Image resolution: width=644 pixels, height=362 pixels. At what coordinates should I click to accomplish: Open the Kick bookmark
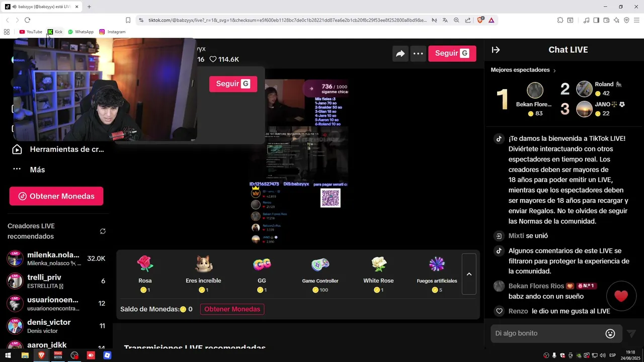(55, 32)
